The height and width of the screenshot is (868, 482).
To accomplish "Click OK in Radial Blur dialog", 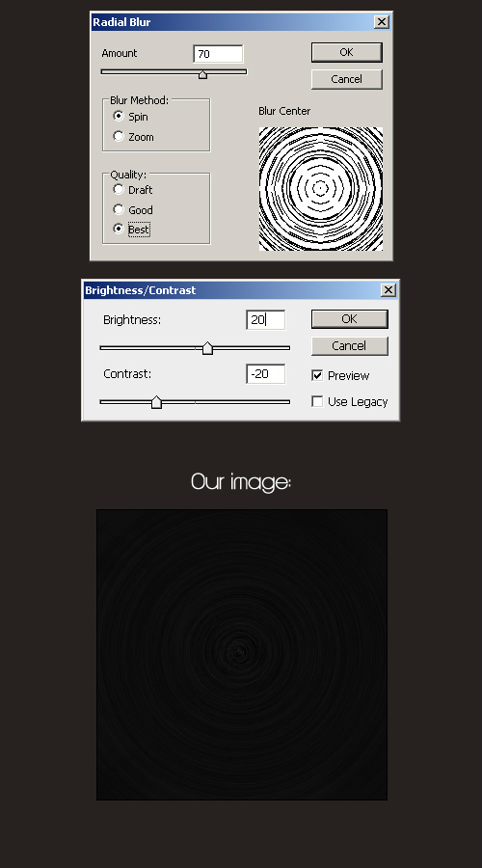I will tap(346, 53).
